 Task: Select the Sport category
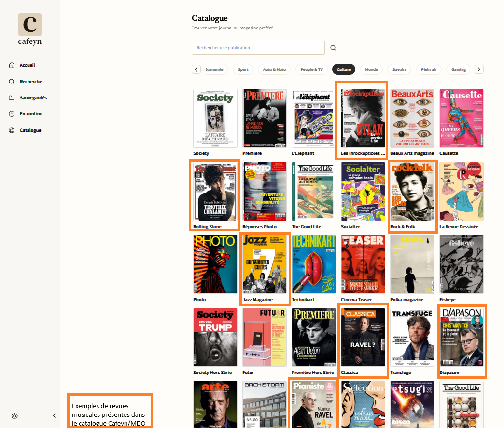pos(243,69)
